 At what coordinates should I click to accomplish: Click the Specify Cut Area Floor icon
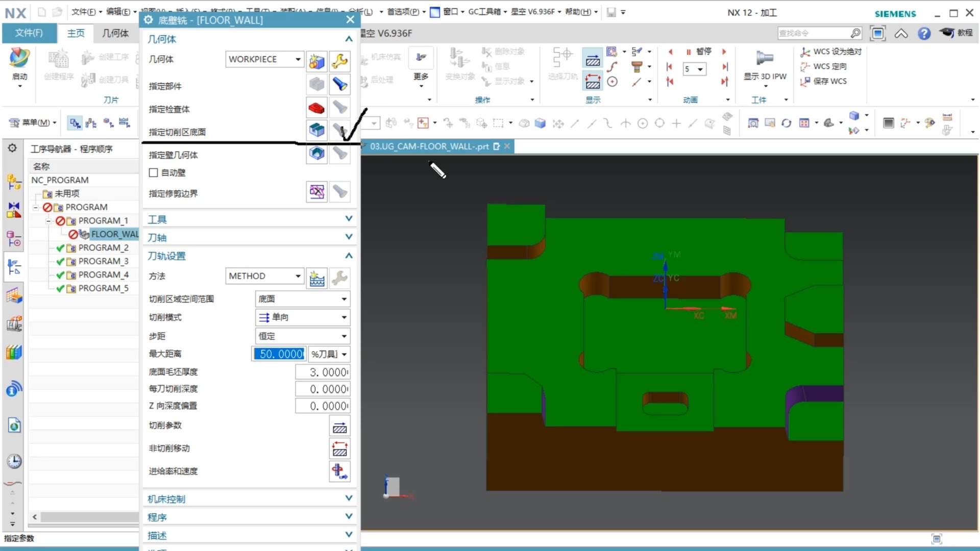pos(316,131)
